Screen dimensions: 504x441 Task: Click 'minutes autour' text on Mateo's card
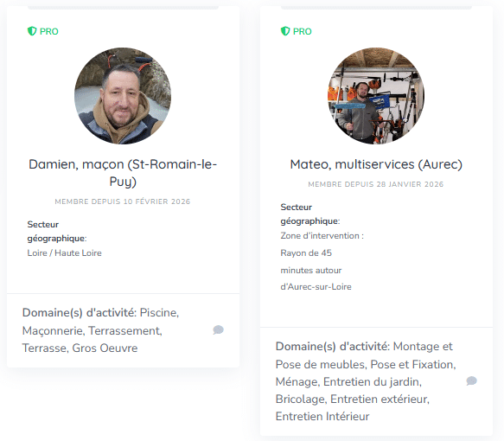(x=311, y=271)
